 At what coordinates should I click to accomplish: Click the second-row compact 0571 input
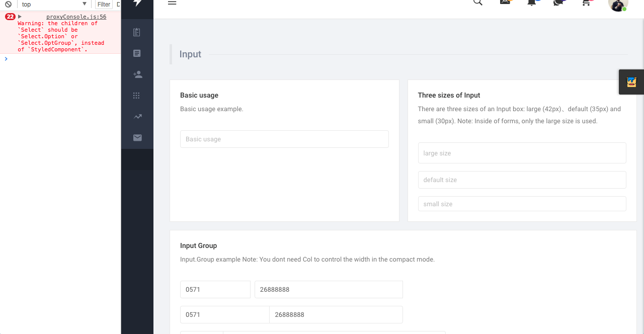[225, 315]
